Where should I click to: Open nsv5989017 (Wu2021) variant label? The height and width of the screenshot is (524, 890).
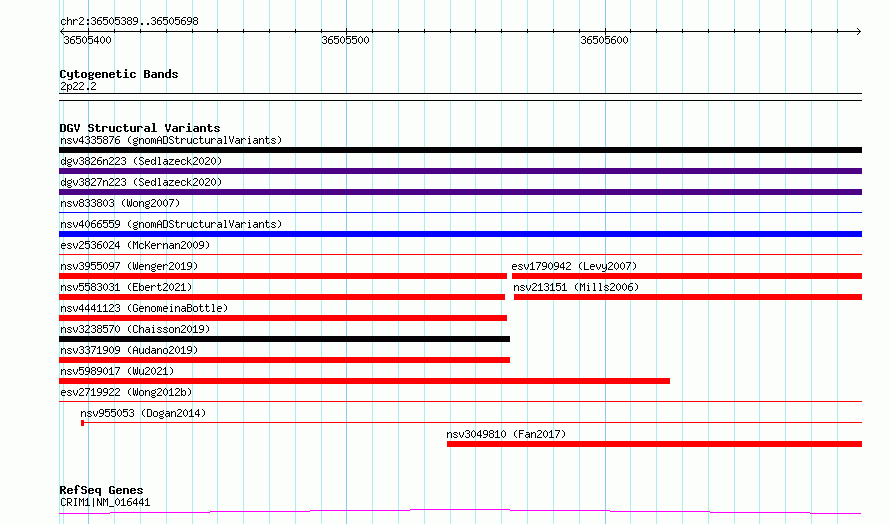(x=117, y=371)
